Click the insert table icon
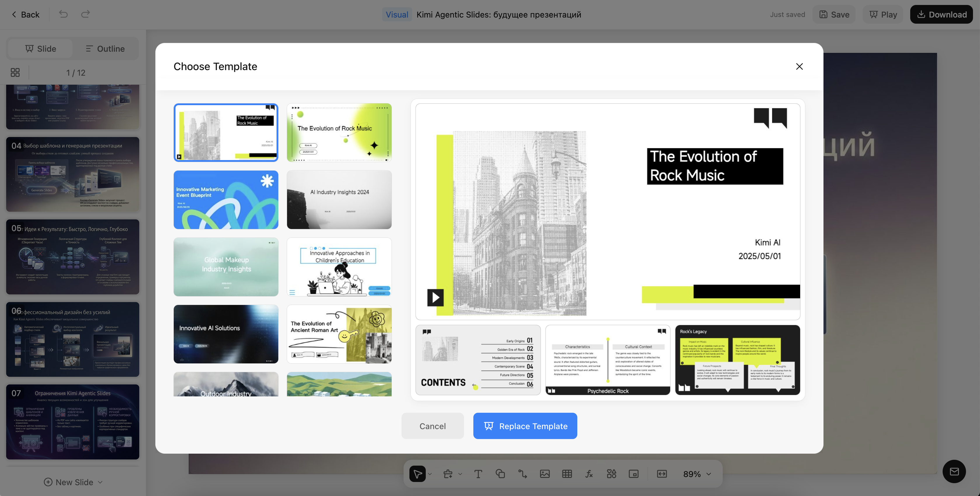The width and height of the screenshot is (980, 496). [x=567, y=474]
